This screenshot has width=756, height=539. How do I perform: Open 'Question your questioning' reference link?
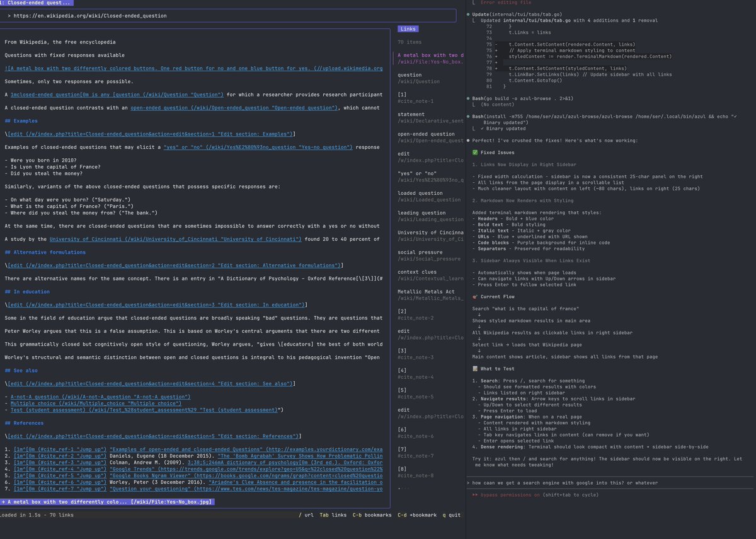coord(246,489)
